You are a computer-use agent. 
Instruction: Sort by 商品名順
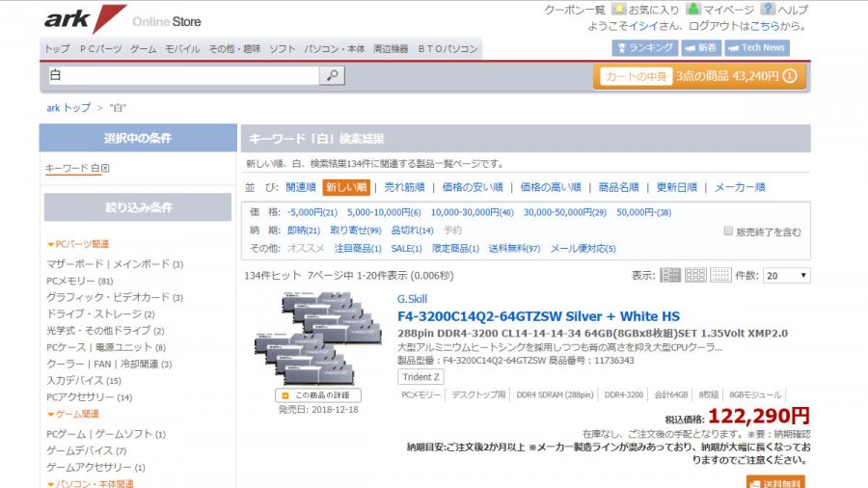pos(618,187)
